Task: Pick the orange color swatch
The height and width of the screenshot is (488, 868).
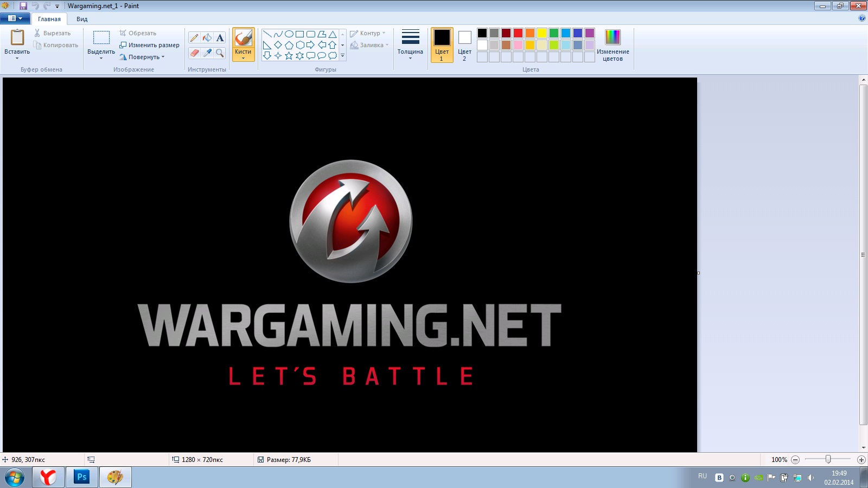Action: pyautogui.click(x=530, y=33)
